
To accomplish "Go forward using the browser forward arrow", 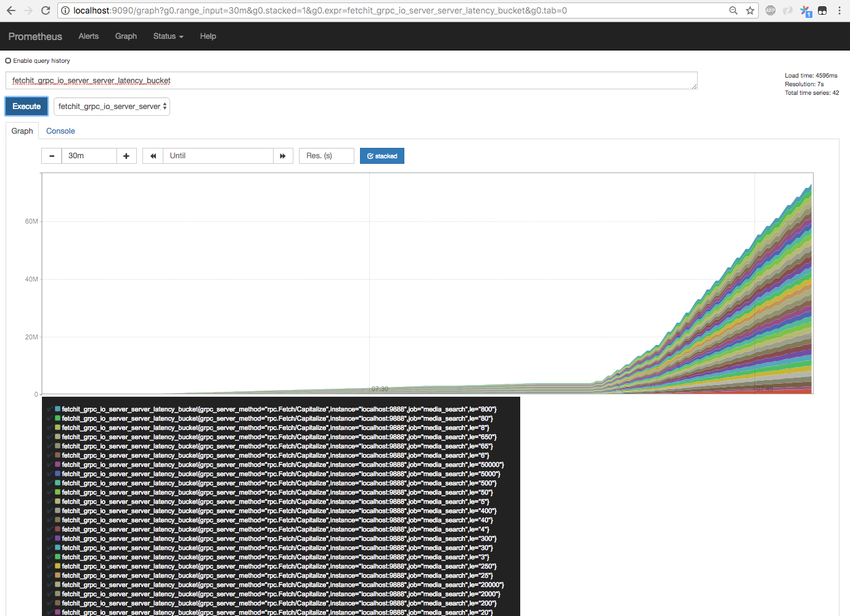I will (x=28, y=10).
